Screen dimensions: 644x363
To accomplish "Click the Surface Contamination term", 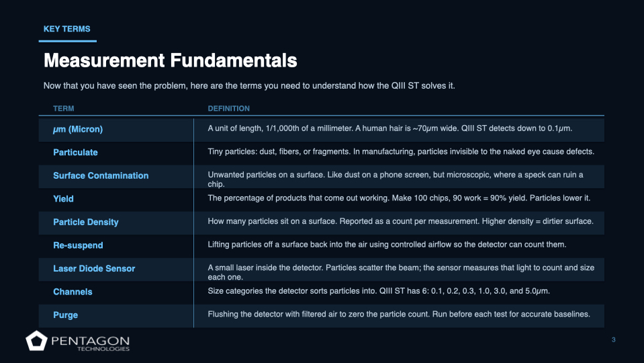I will click(x=101, y=175).
